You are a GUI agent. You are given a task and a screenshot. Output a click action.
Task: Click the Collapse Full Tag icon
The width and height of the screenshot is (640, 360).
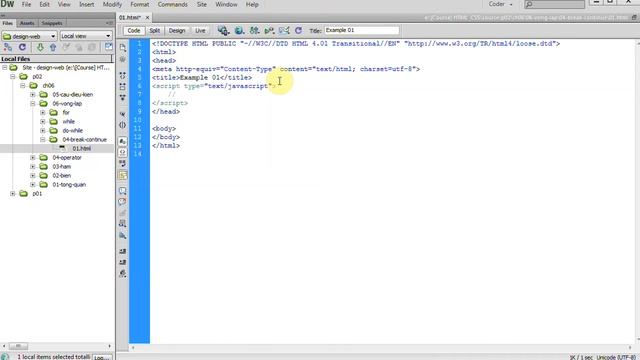click(x=122, y=76)
